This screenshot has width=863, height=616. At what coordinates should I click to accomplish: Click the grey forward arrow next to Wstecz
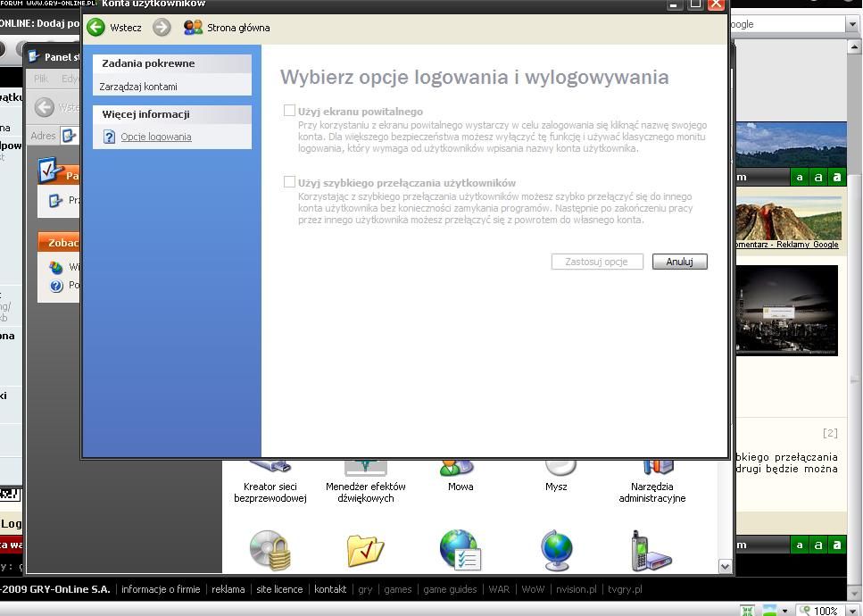coord(162,28)
